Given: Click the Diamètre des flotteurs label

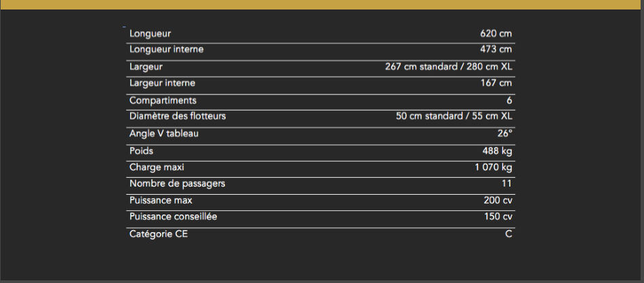Looking at the screenshot, I should (x=178, y=116).
